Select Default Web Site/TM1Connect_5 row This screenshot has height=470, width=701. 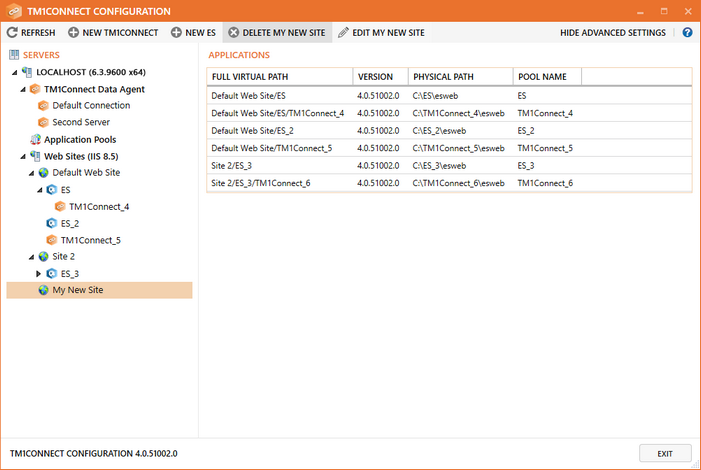[x=449, y=148]
